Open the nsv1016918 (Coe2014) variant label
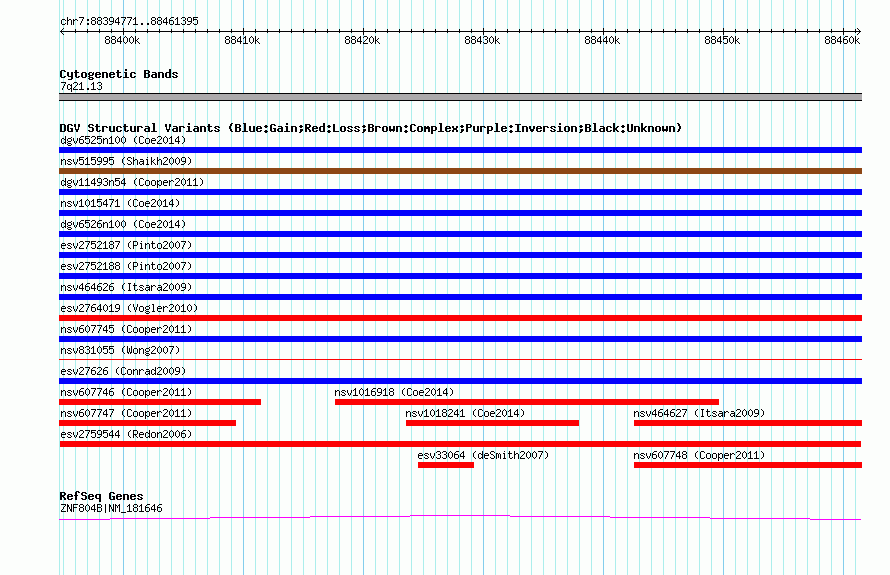The image size is (890, 575). point(394,392)
